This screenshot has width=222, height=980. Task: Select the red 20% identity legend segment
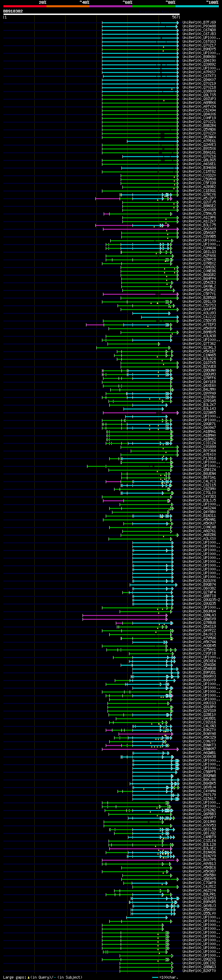(25, 6)
